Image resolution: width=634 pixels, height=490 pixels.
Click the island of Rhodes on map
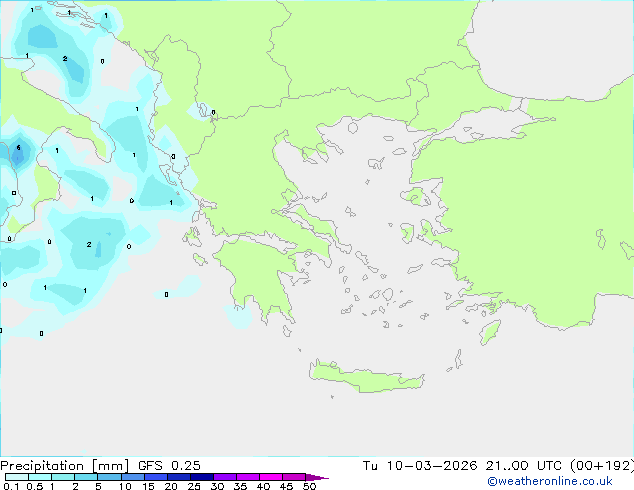pos(489,332)
